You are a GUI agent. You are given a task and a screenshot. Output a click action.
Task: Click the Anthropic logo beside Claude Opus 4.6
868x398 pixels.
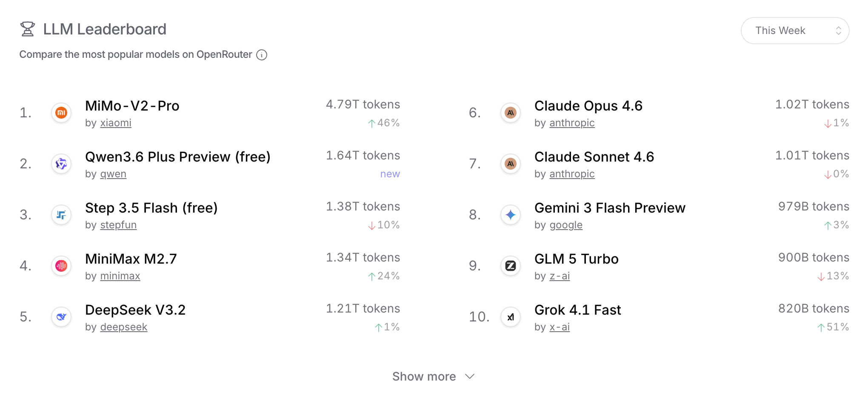tap(511, 113)
